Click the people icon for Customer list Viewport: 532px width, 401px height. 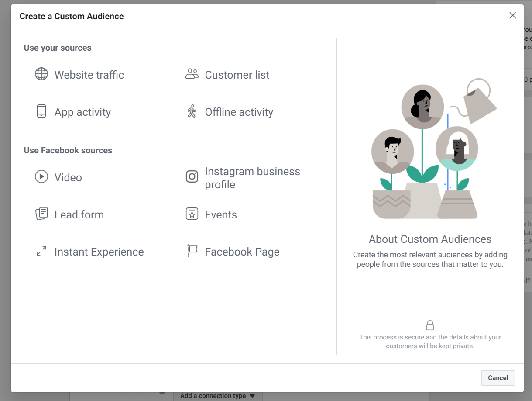[192, 74]
